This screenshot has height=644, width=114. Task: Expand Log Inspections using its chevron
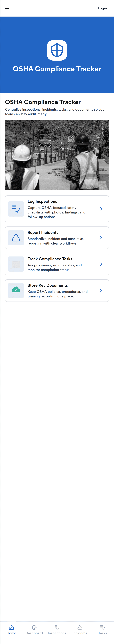point(101,209)
